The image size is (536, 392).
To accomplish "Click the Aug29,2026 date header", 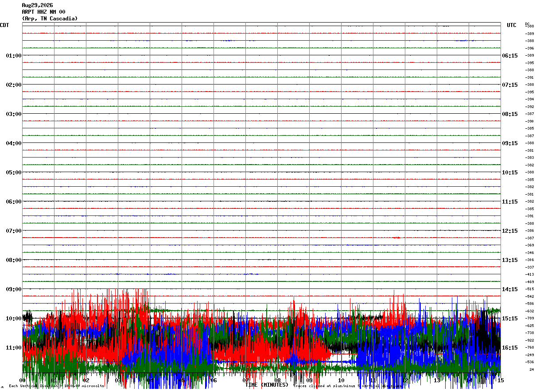I will tap(37, 5).
